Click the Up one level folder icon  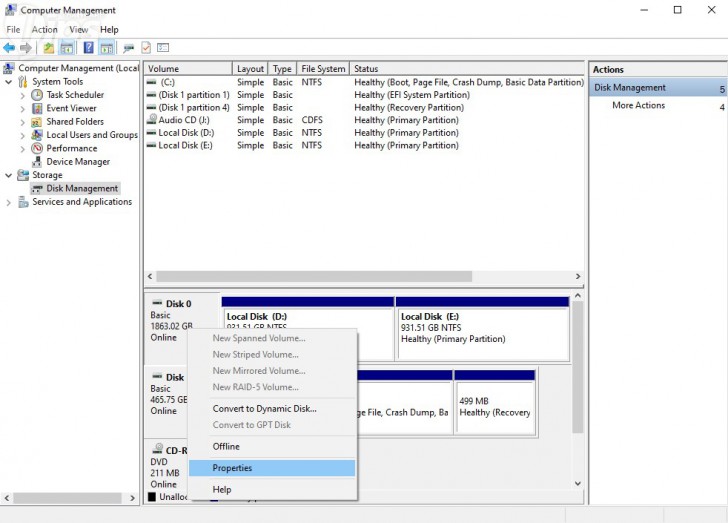[x=49, y=47]
